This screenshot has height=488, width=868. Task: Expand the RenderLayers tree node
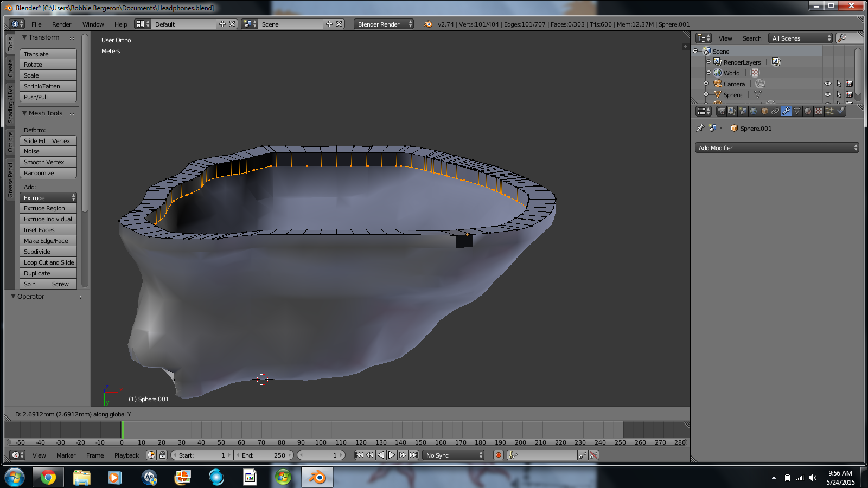(x=709, y=62)
